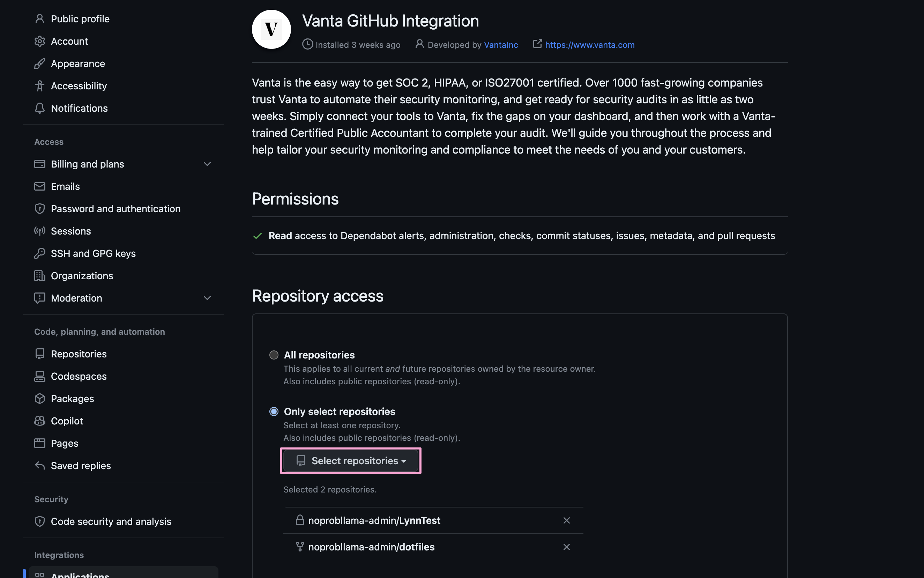
Task: Click the Pages browser icon
Action: [40, 443]
